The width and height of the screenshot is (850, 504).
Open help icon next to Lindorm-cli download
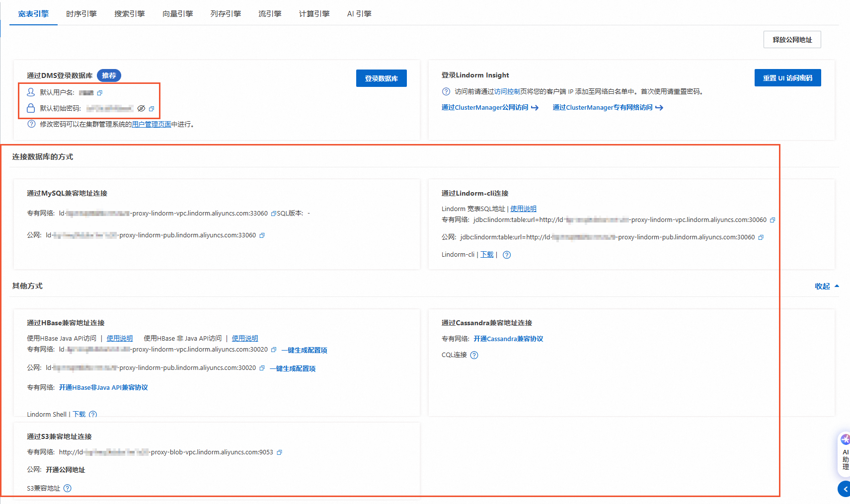tap(507, 255)
